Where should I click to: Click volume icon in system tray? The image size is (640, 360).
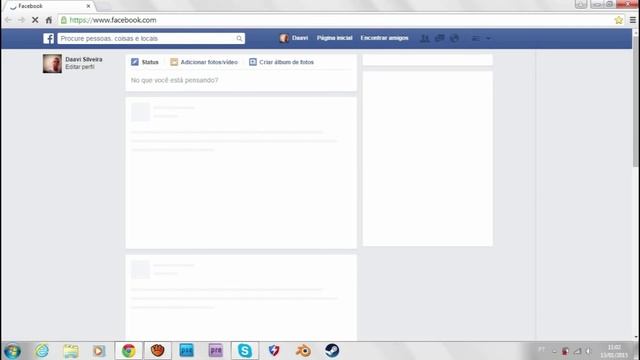589,351
